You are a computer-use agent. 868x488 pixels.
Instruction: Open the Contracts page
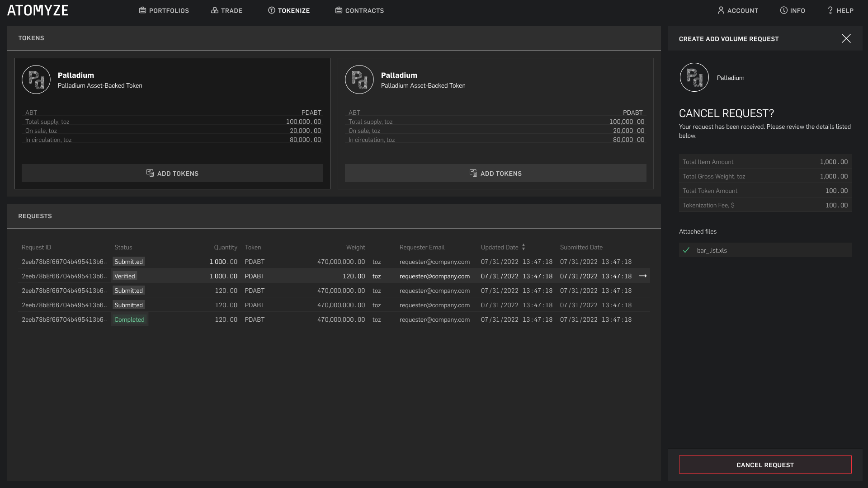click(359, 10)
